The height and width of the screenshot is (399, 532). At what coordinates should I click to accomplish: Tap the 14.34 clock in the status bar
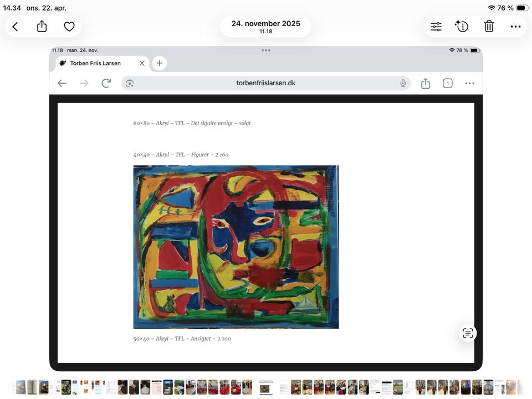coord(12,8)
